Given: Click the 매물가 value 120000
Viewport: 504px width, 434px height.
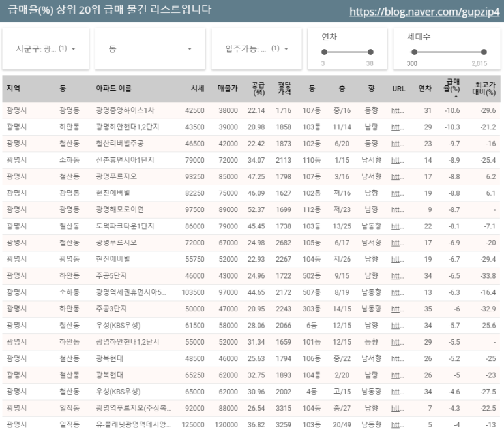Looking at the screenshot, I should 227,425.
